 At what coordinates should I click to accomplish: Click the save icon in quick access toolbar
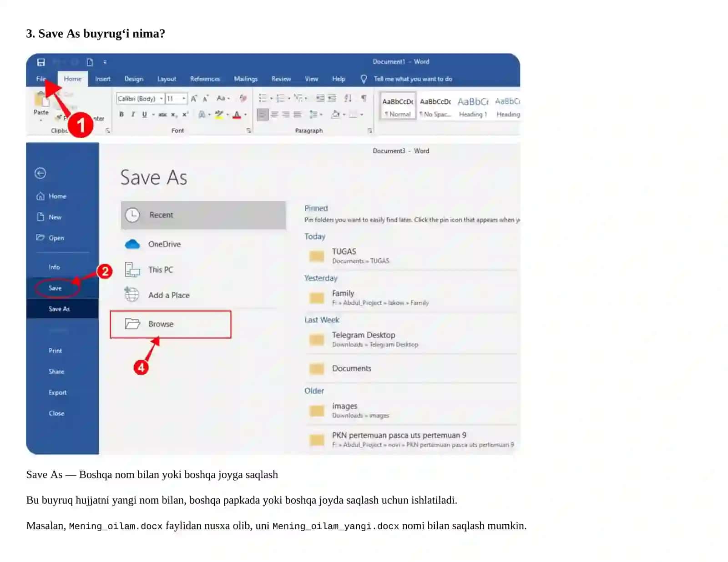pos(41,62)
